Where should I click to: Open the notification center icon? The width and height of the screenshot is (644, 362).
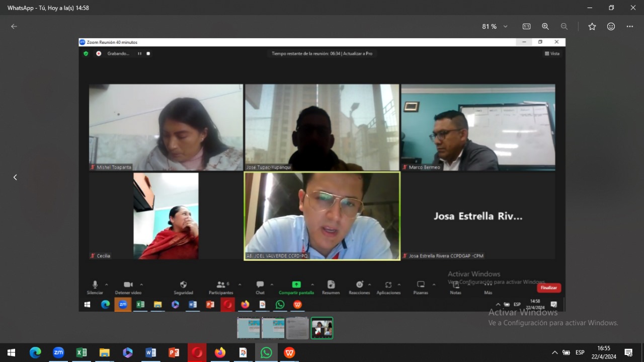coord(628,352)
